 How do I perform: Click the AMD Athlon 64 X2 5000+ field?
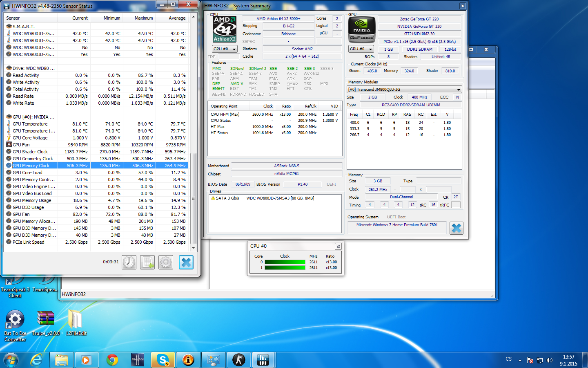click(x=278, y=18)
